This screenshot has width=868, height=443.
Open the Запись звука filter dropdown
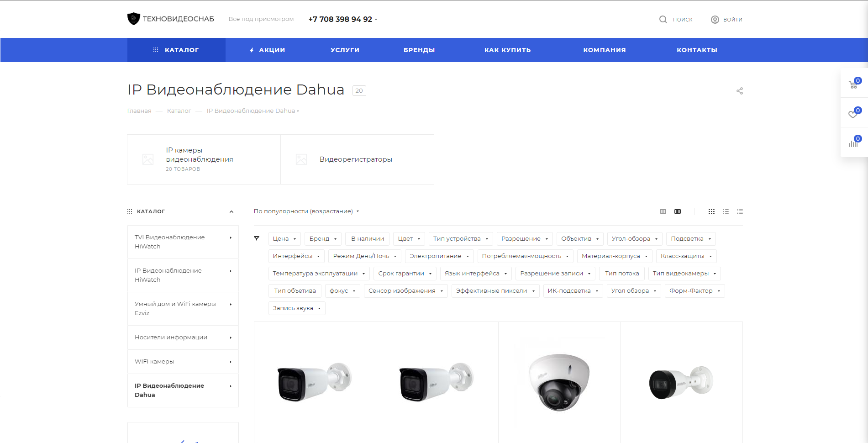tap(297, 308)
